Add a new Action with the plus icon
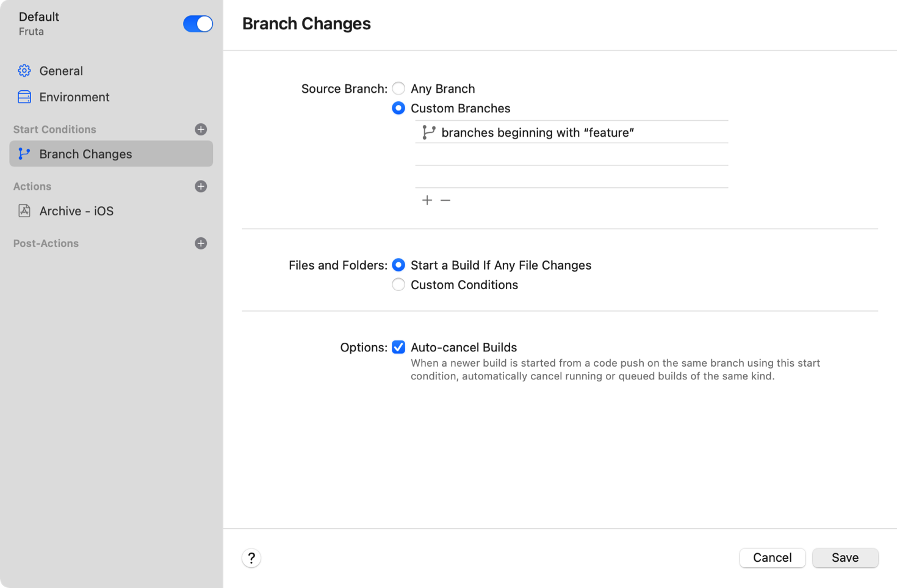The image size is (897, 588). point(200,186)
